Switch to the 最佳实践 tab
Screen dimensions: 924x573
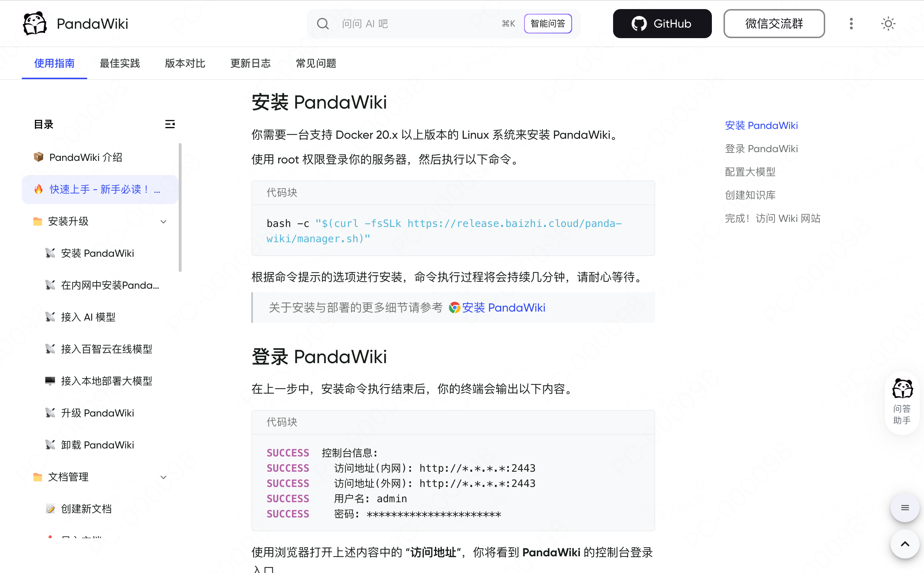pyautogui.click(x=120, y=63)
